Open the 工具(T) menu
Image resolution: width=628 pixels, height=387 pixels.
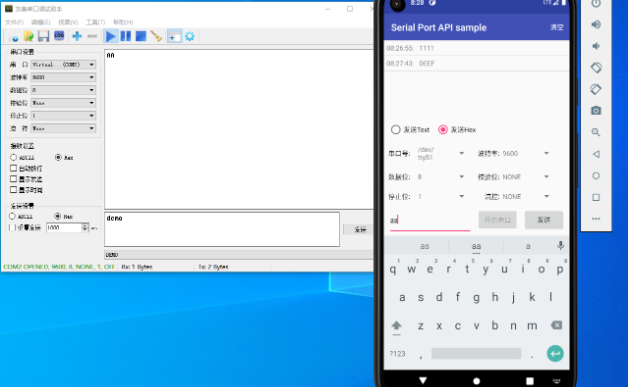95,22
